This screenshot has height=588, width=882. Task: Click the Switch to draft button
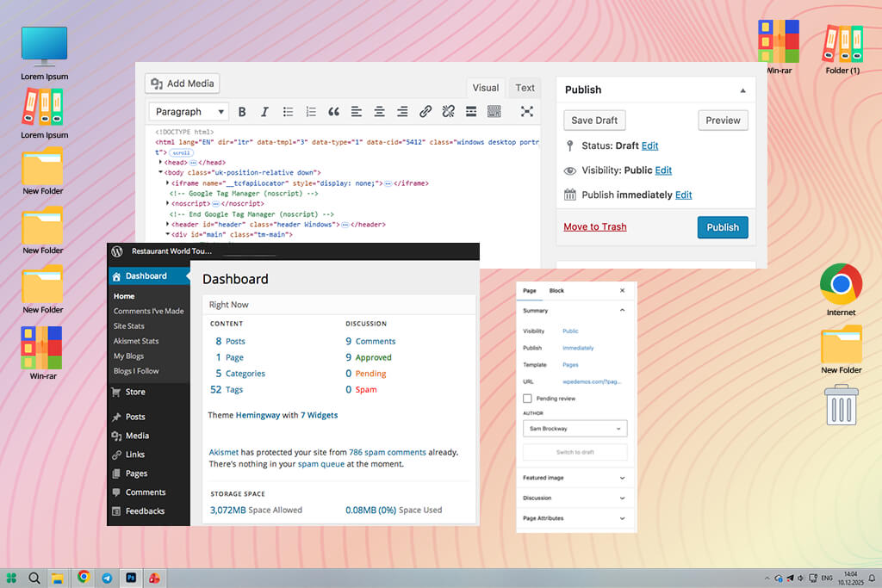pyautogui.click(x=575, y=452)
